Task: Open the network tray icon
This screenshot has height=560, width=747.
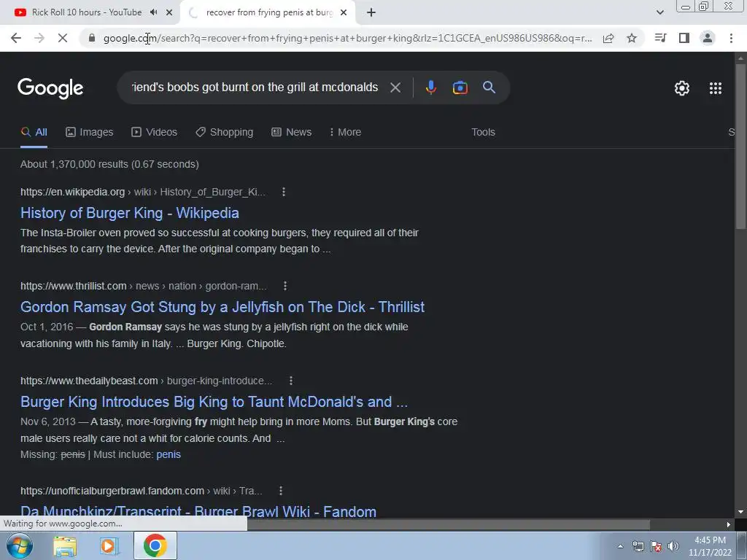Action: [x=638, y=546]
